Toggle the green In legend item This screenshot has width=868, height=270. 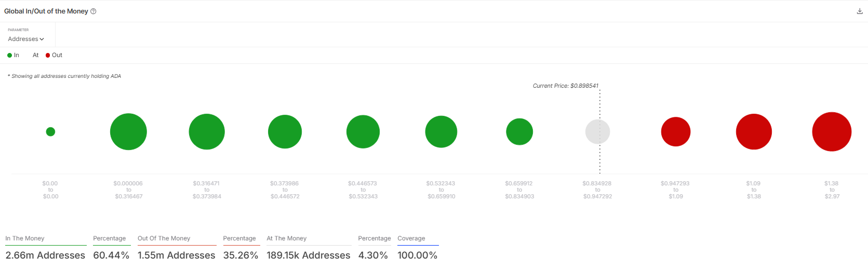pos(13,55)
